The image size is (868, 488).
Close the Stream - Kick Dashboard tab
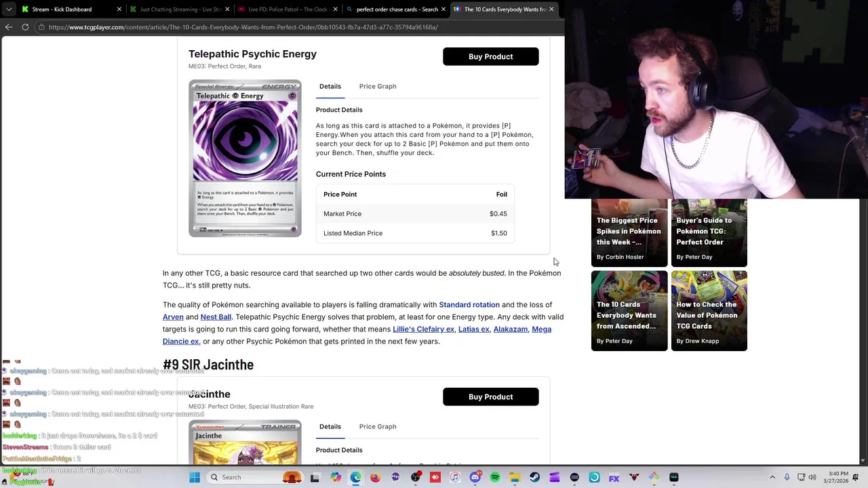[x=119, y=9]
